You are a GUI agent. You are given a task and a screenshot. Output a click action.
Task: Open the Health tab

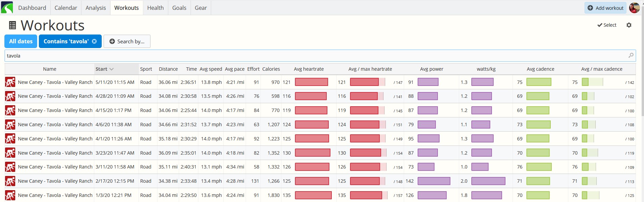[x=155, y=8]
